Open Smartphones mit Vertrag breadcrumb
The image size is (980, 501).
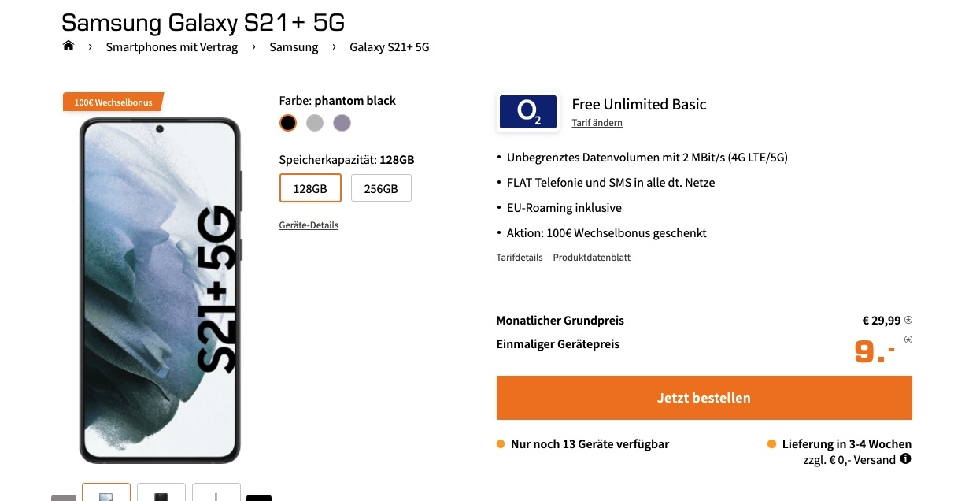pos(172,47)
